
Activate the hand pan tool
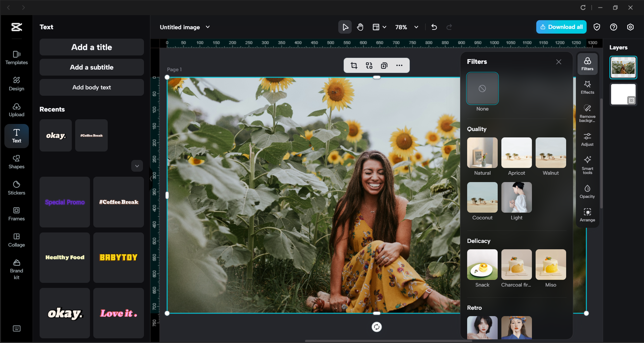pos(360,27)
